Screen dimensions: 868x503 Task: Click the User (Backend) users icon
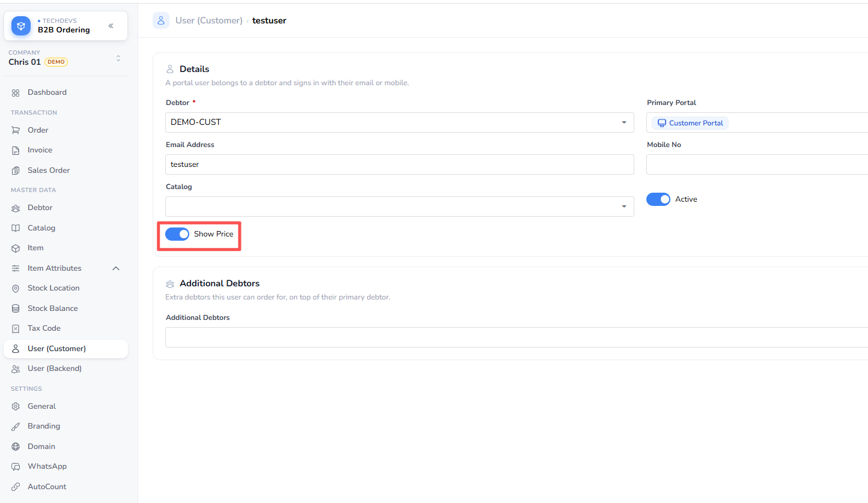pyautogui.click(x=16, y=369)
